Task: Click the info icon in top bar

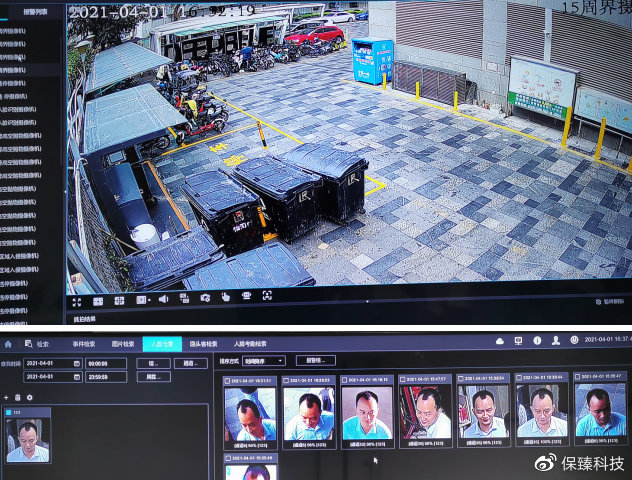Action: (x=537, y=341)
